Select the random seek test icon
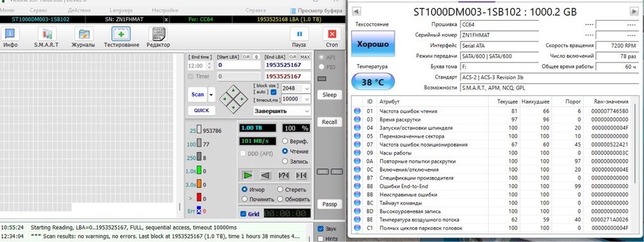The width and height of the screenshot is (644, 242). coord(283,176)
